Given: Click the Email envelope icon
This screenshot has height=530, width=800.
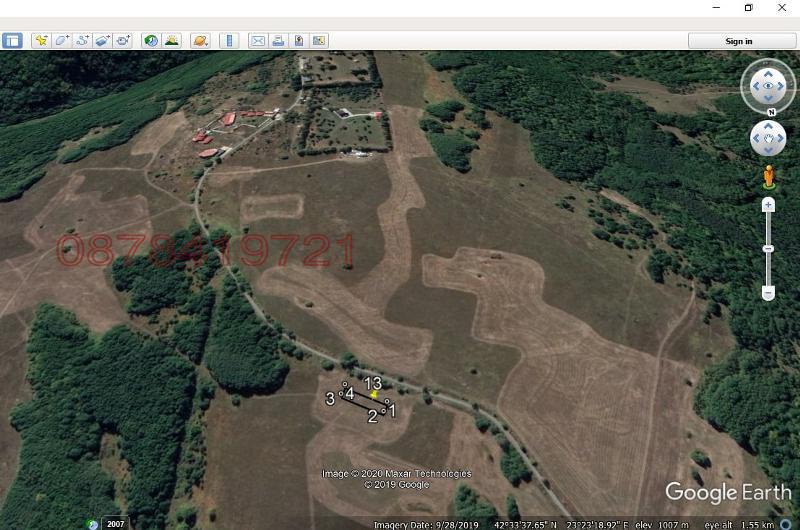Looking at the screenshot, I should [x=257, y=41].
